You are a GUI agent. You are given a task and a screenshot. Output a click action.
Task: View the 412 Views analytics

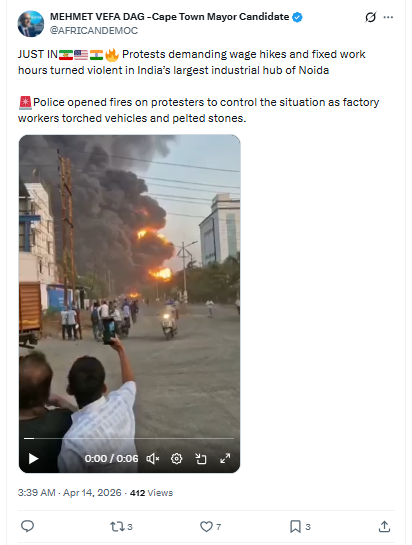151,493
